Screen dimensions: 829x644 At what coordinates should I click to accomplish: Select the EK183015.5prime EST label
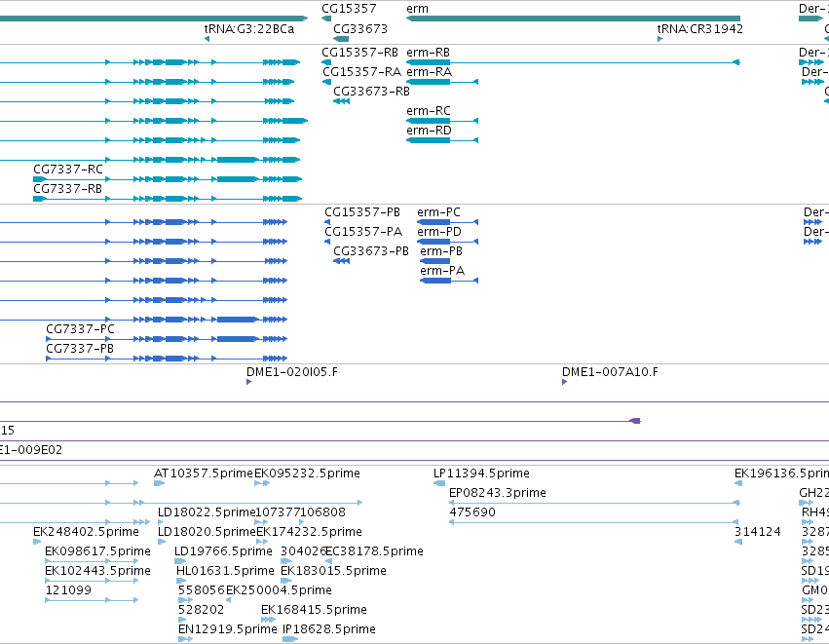coord(333,571)
